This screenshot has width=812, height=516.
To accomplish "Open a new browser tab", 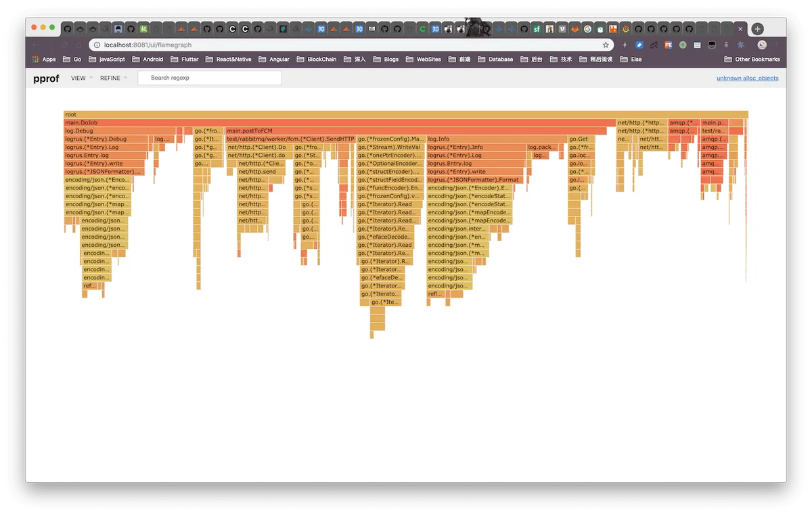I will pyautogui.click(x=758, y=29).
